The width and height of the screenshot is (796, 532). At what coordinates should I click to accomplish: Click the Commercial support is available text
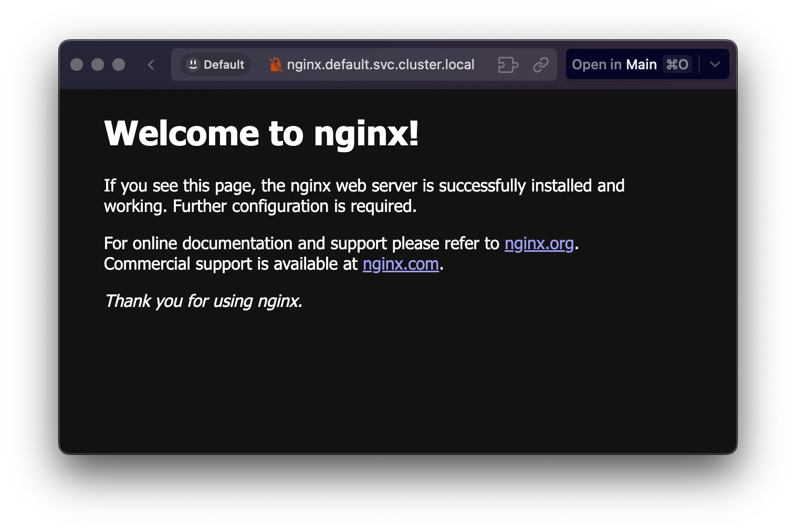231,264
